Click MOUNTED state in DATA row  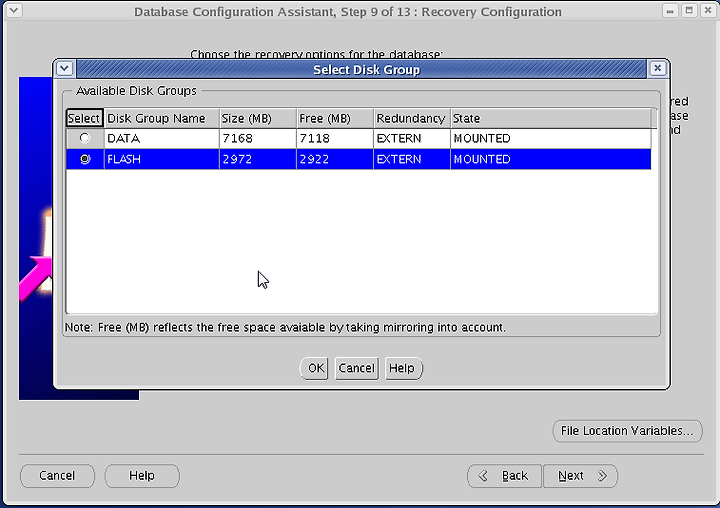551,138
